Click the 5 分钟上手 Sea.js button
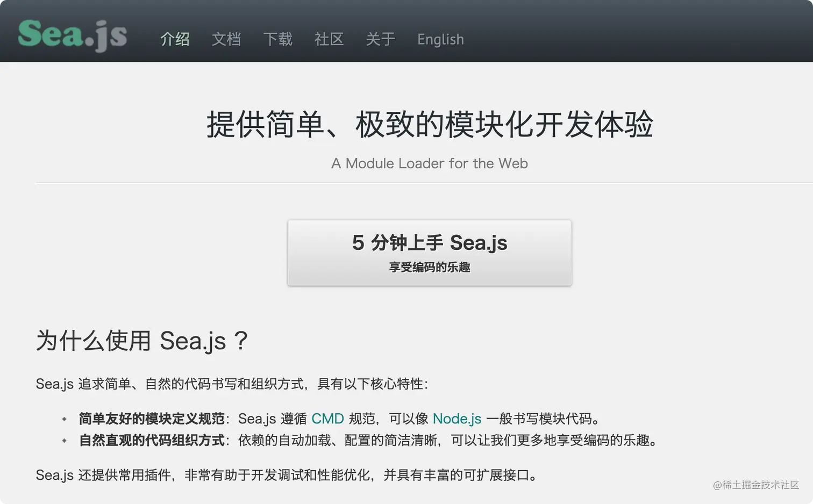Viewport: 813px width, 504px height. [x=430, y=253]
